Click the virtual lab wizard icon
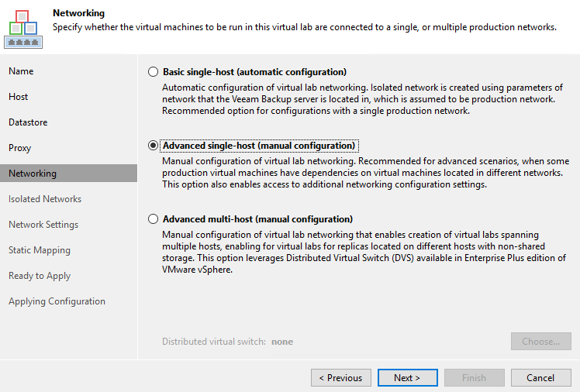580x392 pixels. click(x=23, y=29)
